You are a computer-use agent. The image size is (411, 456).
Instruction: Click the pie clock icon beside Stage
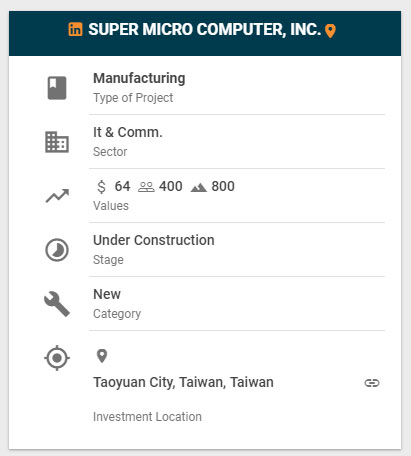click(x=57, y=250)
